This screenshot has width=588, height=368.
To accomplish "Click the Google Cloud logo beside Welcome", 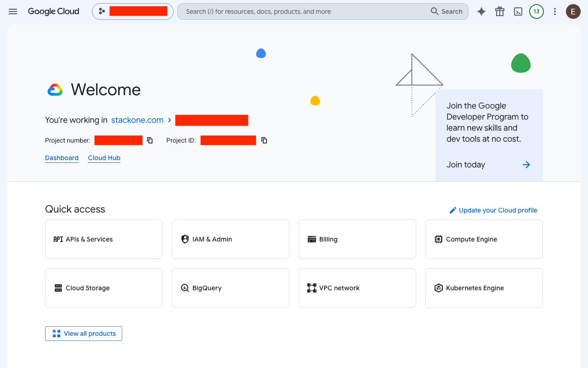I will [x=55, y=90].
